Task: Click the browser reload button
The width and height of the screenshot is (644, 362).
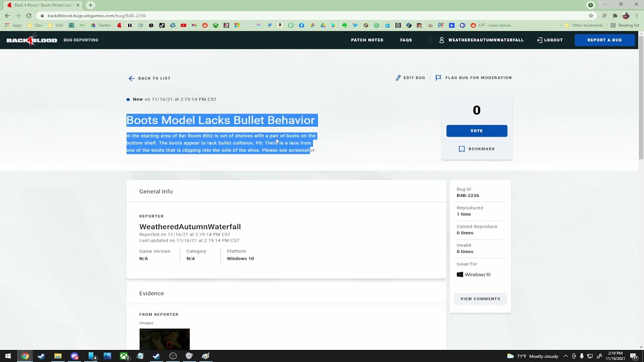Action: tap(29, 16)
